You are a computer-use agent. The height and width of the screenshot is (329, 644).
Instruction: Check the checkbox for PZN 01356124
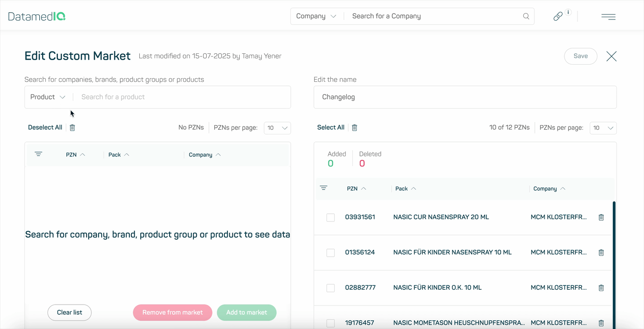click(x=330, y=253)
